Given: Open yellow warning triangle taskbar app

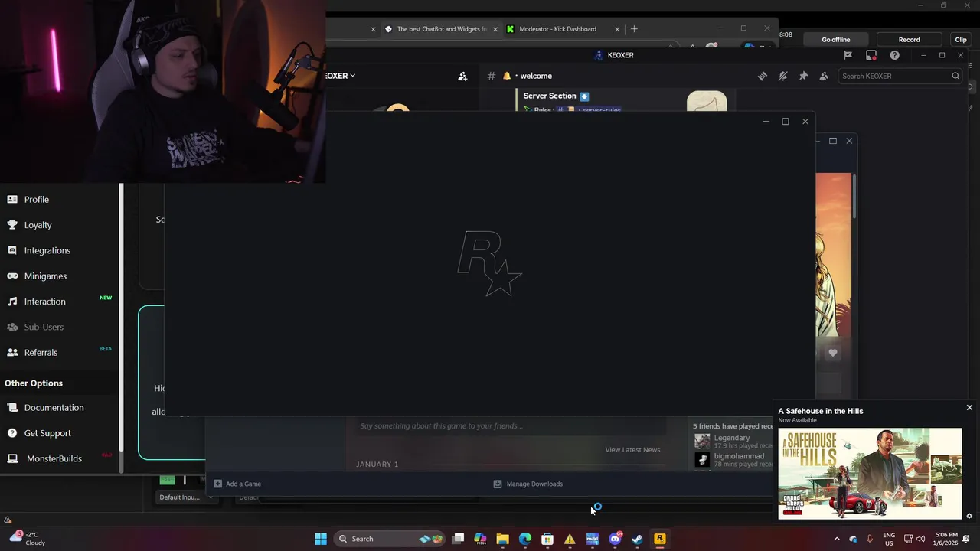Looking at the screenshot, I should [570, 539].
